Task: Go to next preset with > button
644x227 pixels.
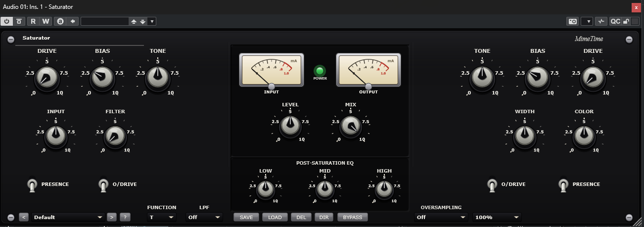Action: (x=112, y=217)
